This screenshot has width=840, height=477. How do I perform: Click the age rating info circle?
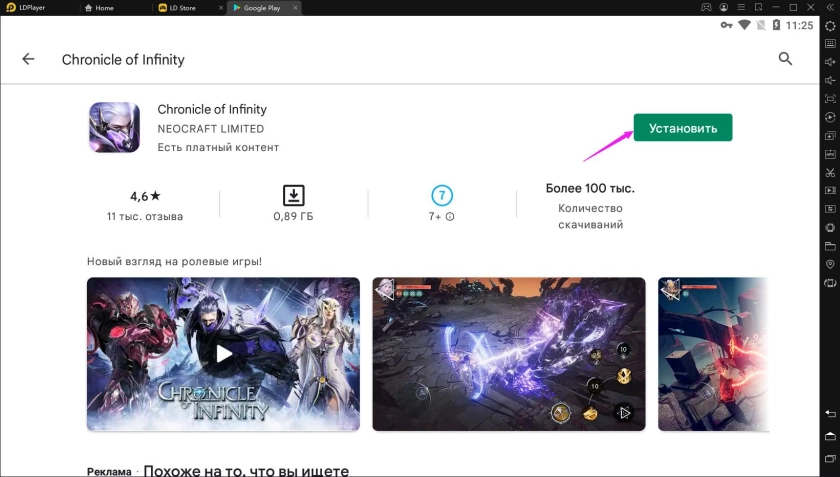(x=450, y=217)
